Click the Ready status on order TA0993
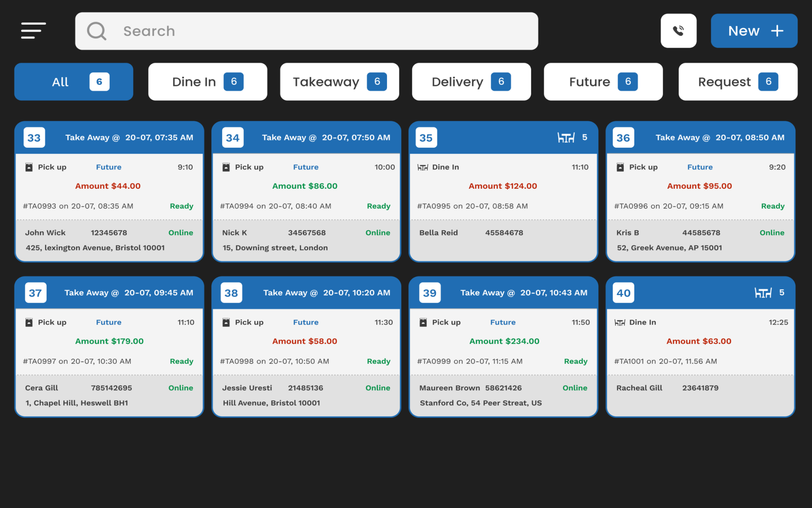 click(181, 206)
